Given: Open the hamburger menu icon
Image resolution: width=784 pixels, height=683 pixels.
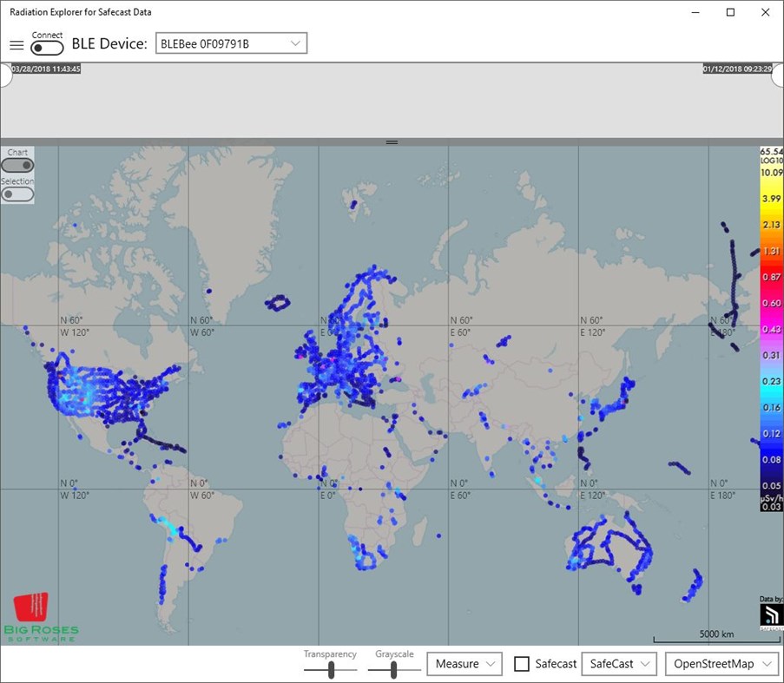Looking at the screenshot, I should [16, 45].
